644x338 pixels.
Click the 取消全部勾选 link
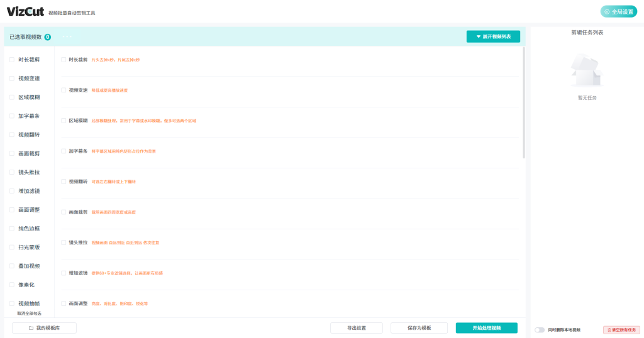pyautogui.click(x=29, y=313)
